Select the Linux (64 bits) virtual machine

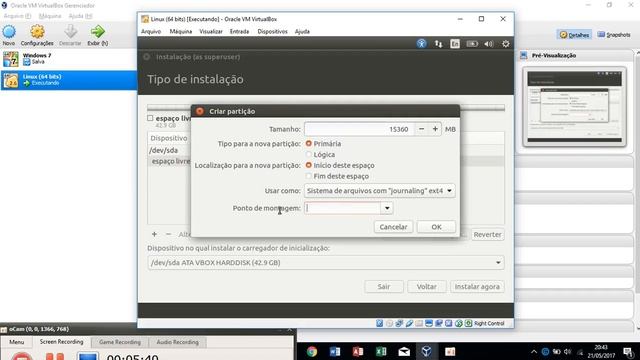[69, 80]
